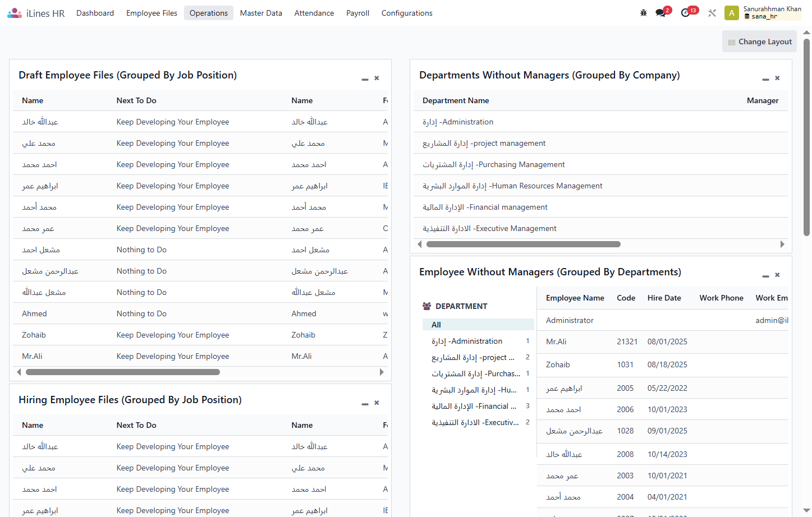Open the Human Resources Management department row

[601, 186]
